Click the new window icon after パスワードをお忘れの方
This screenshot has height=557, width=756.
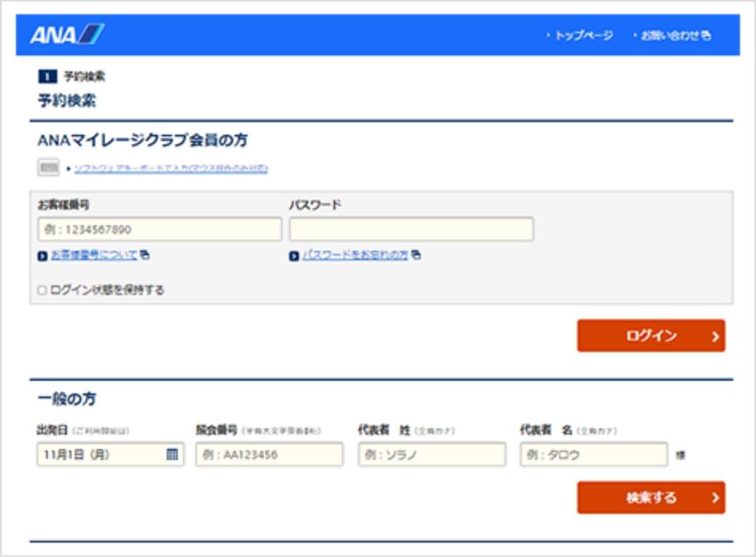point(416,255)
